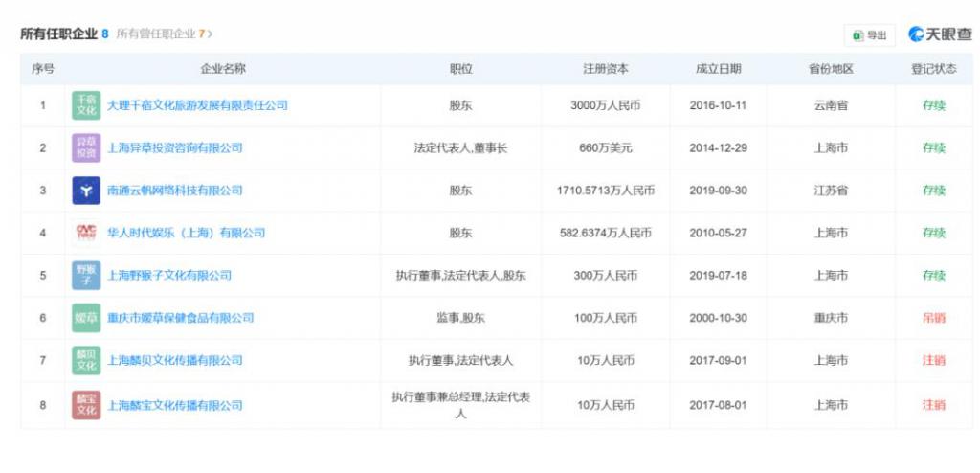Select the 300万人民币 capital cell

[606, 276]
